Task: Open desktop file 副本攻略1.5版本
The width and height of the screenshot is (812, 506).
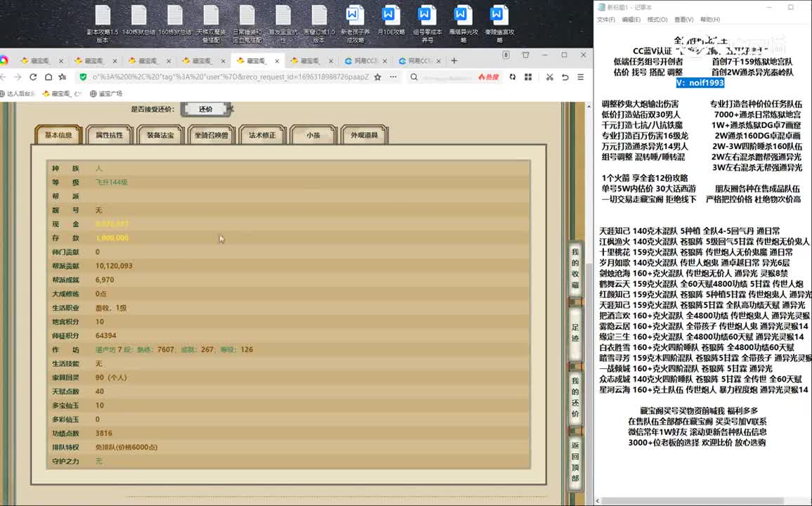Action: 103,24
